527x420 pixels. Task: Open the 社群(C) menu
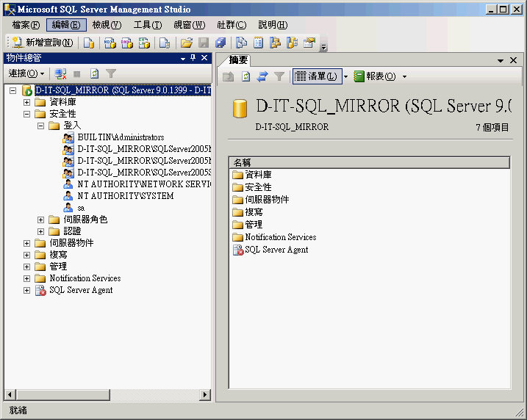pos(232,25)
